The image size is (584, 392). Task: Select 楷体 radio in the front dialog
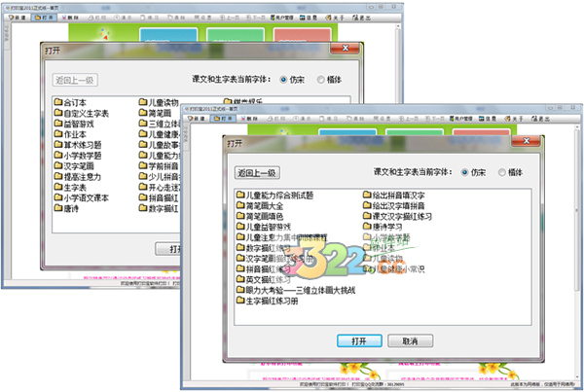(x=501, y=172)
